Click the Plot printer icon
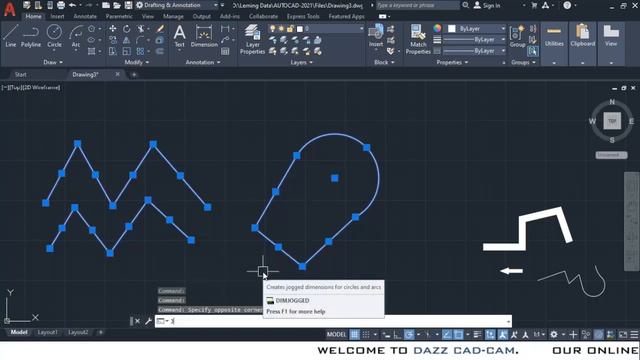 [61, 5]
